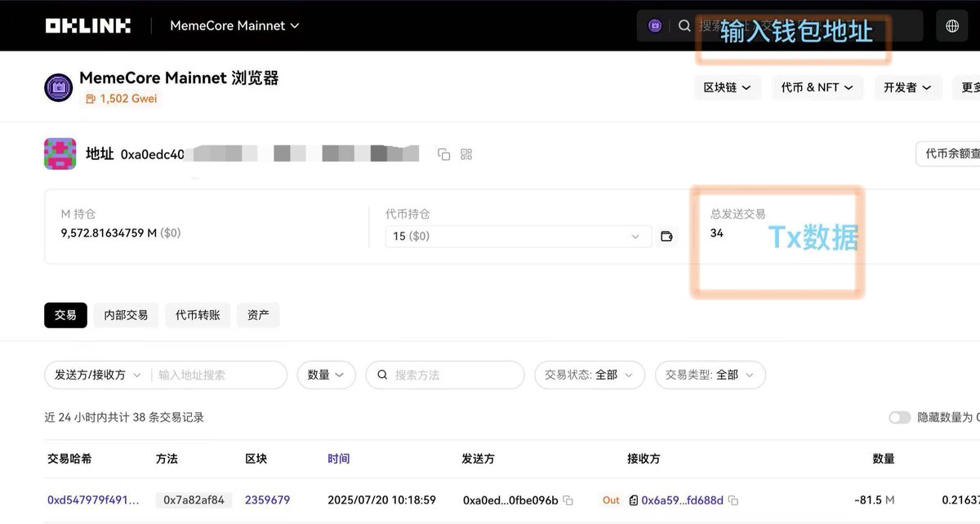Switch to the 资产 tab
The image size is (980, 524).
258,315
